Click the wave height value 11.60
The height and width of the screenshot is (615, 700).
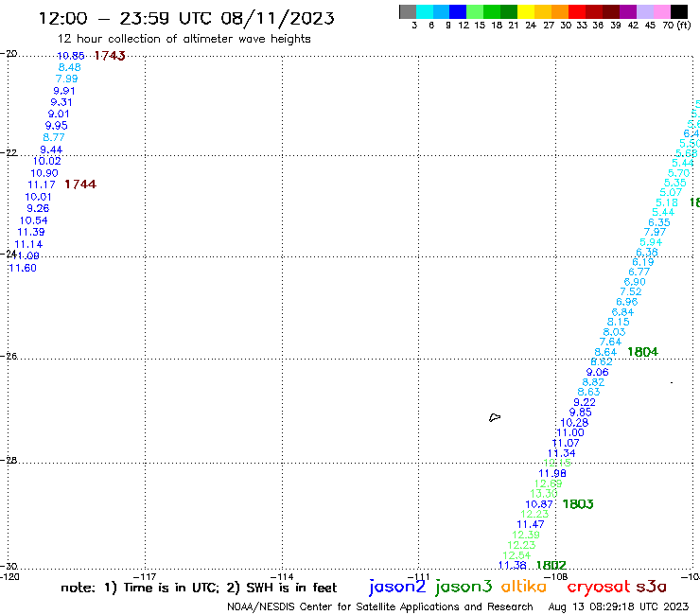point(23,268)
